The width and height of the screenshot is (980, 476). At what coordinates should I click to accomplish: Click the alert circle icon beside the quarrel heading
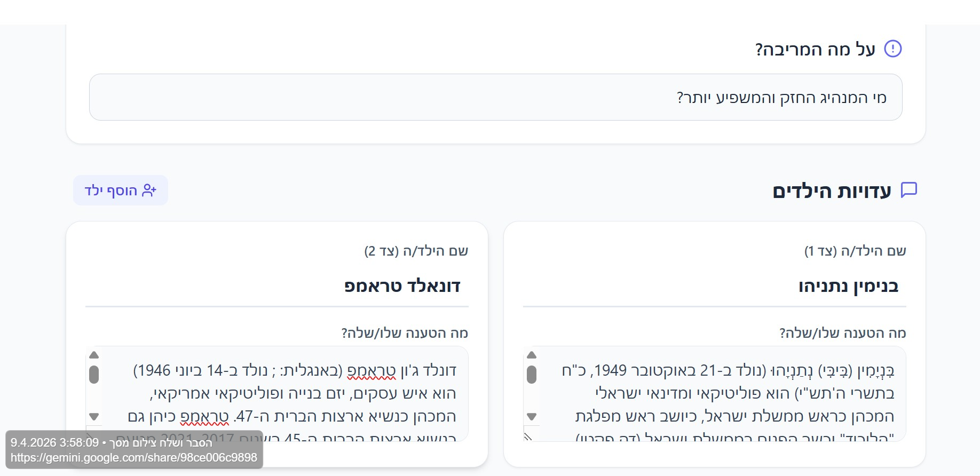[893, 49]
